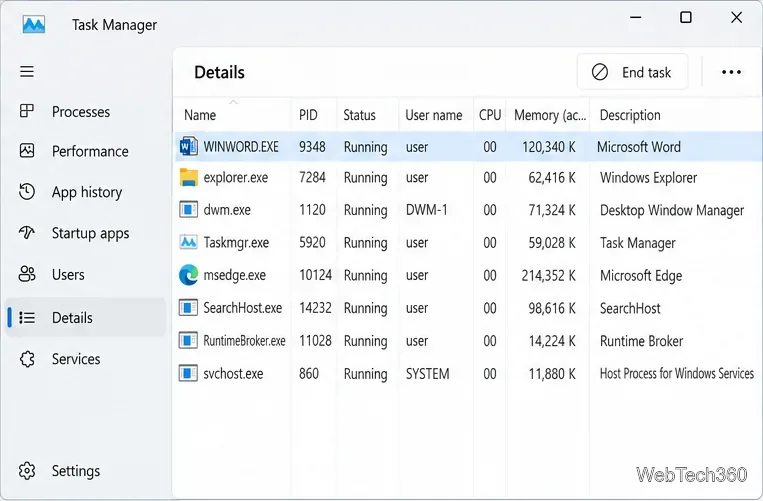Click the Task Manager icon beside Taskmgr.exe
The height and width of the screenshot is (501, 763).
coord(188,242)
